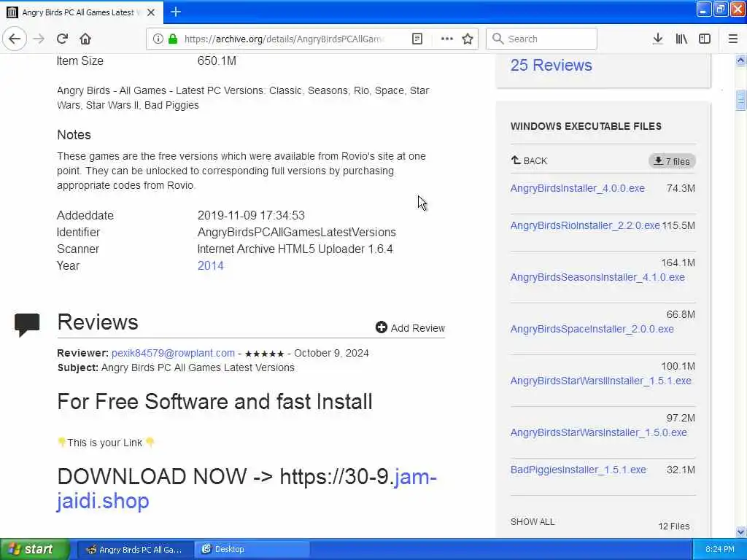Open the 25 Reviews link
747x560 pixels.
[551, 65]
